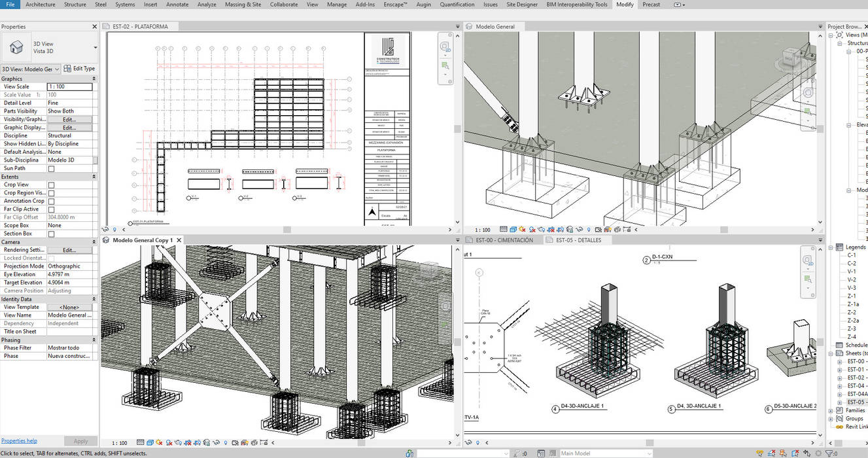The height and width of the screenshot is (458, 868).
Task: Click horizontal scrollbar thumb in EST-02 view
Action: pos(286,230)
